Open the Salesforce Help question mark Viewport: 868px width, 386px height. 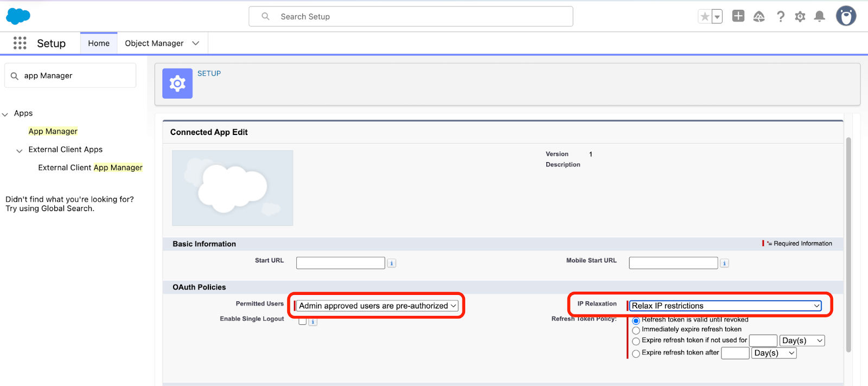click(x=780, y=17)
